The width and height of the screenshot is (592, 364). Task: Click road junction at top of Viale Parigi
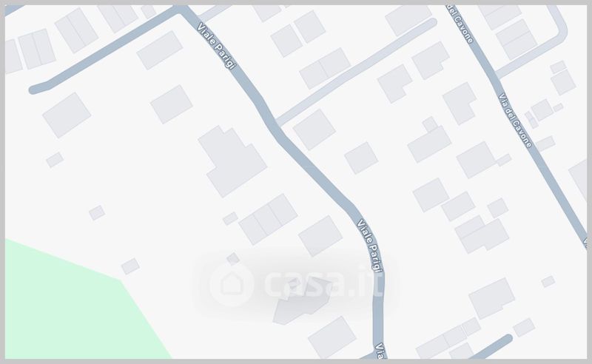pos(182,10)
